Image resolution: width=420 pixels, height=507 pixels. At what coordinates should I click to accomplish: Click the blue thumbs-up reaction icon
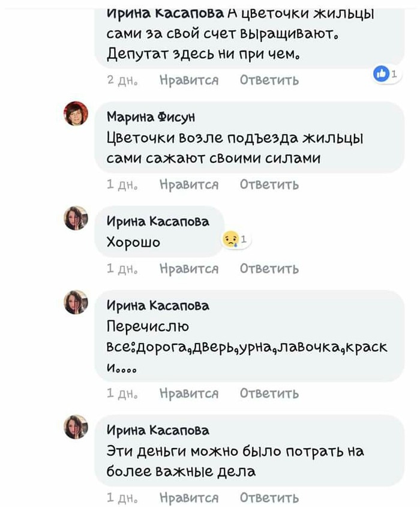tap(381, 74)
